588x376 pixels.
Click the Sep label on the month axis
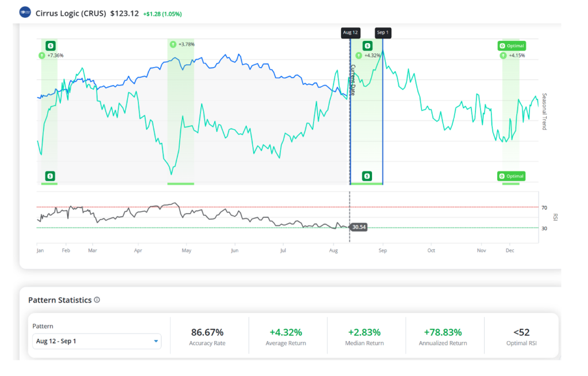(382, 250)
